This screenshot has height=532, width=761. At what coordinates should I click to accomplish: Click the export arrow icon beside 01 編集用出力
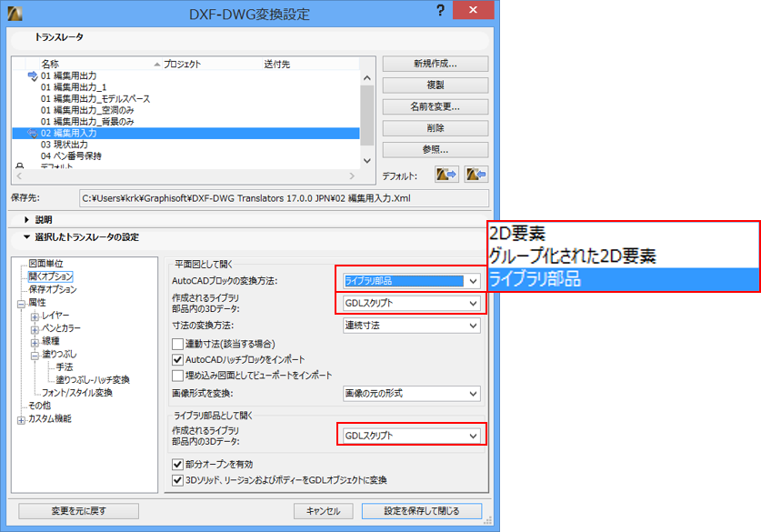click(x=33, y=75)
